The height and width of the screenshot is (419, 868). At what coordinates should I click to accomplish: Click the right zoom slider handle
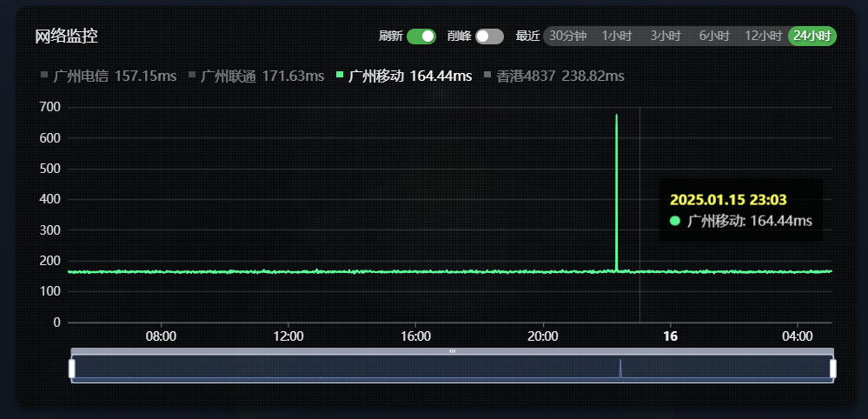pyautogui.click(x=832, y=369)
